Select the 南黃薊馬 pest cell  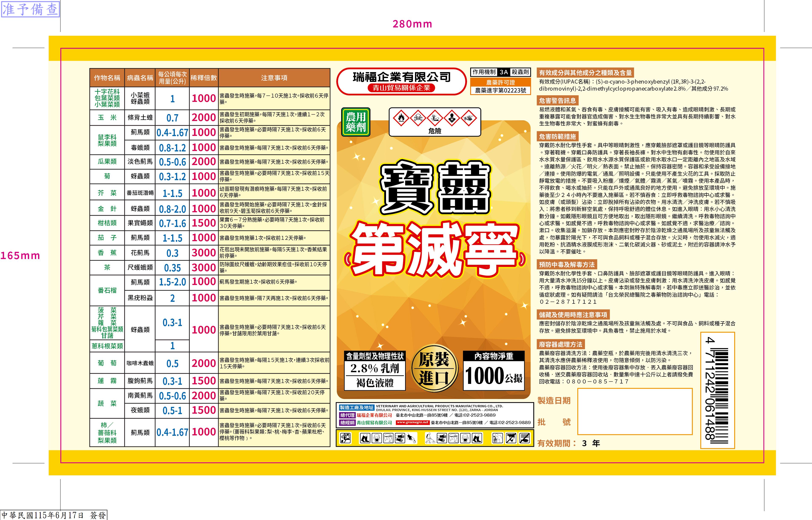(x=140, y=395)
